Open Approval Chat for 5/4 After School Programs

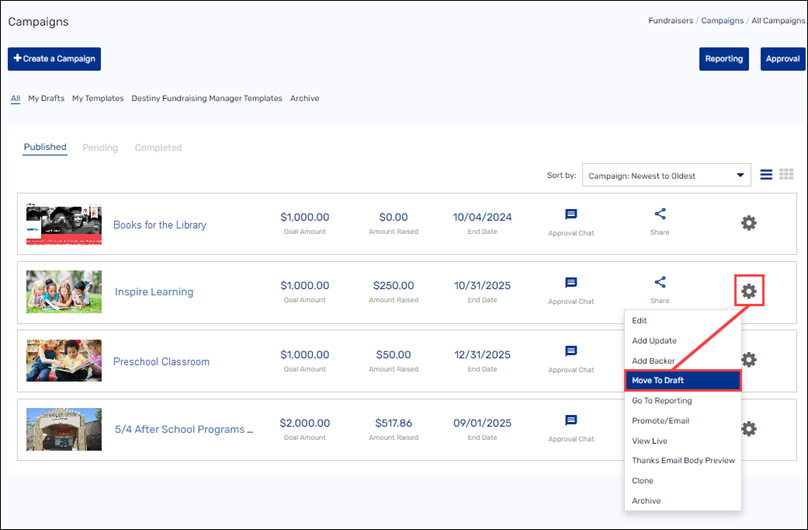[x=571, y=421]
